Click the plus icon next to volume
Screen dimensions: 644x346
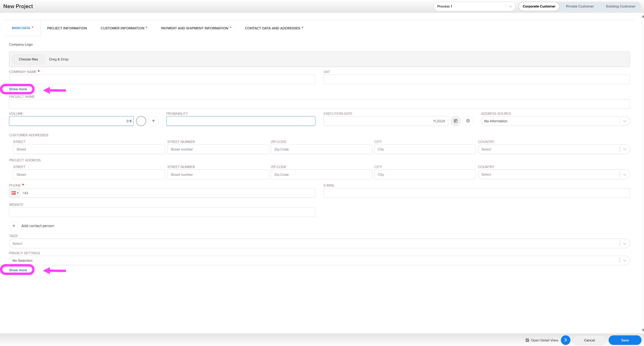click(x=153, y=121)
